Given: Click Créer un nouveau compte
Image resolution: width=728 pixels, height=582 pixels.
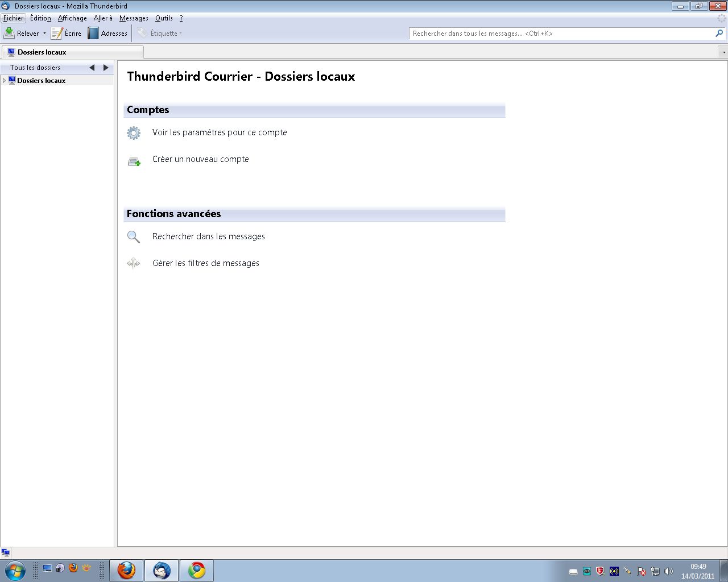Looking at the screenshot, I should pos(200,159).
